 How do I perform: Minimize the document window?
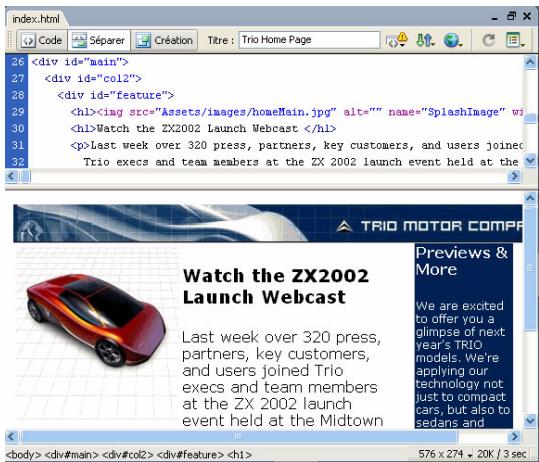[495, 18]
